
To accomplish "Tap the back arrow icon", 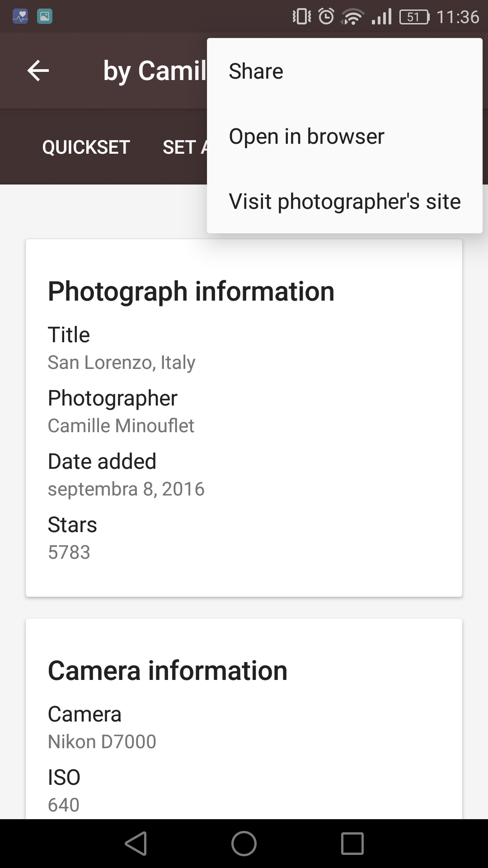I will point(38,71).
